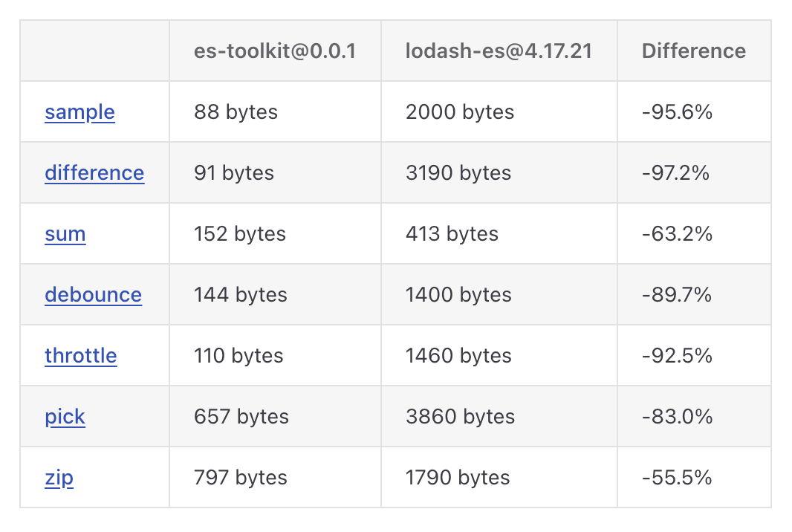Select the Difference column header

693,51
